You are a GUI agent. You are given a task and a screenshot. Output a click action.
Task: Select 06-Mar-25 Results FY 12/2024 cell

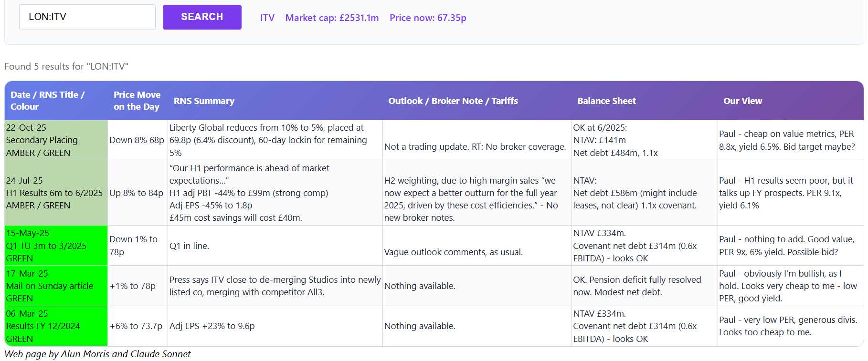tap(56, 326)
